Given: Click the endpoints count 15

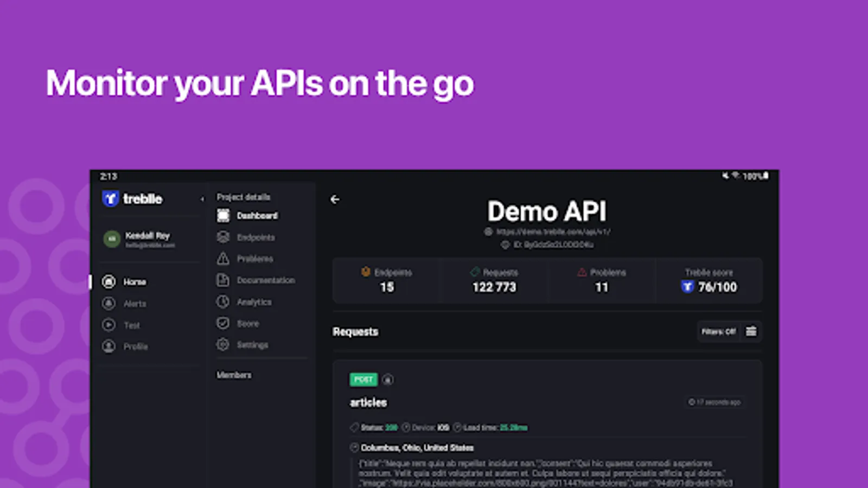Looking at the screenshot, I should pyautogui.click(x=387, y=287).
